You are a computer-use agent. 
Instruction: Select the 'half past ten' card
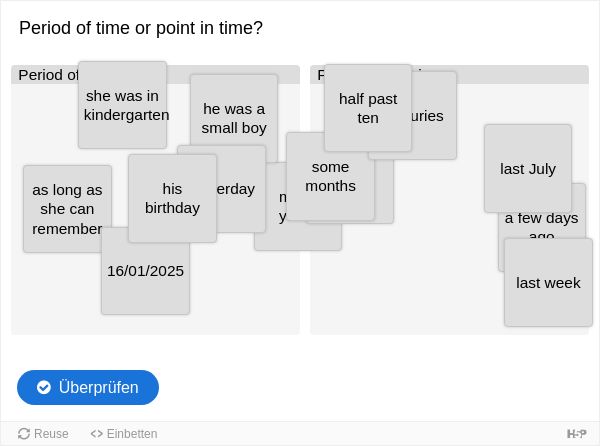point(368,108)
